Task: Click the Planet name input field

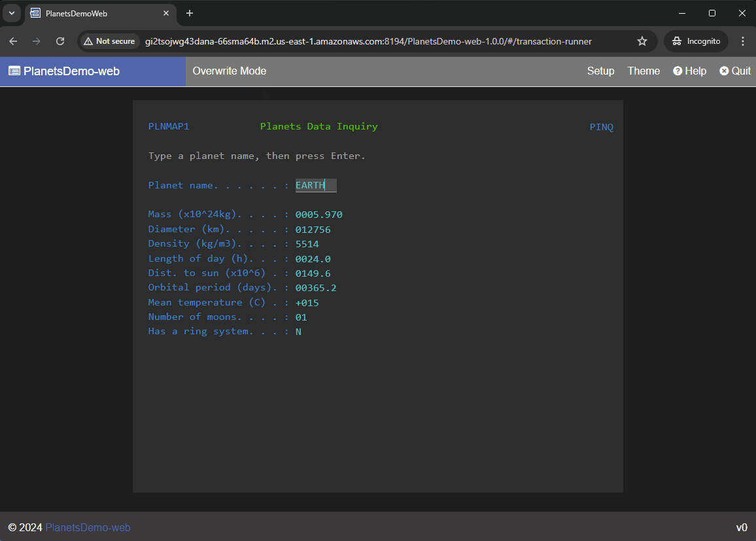Action: tap(316, 185)
